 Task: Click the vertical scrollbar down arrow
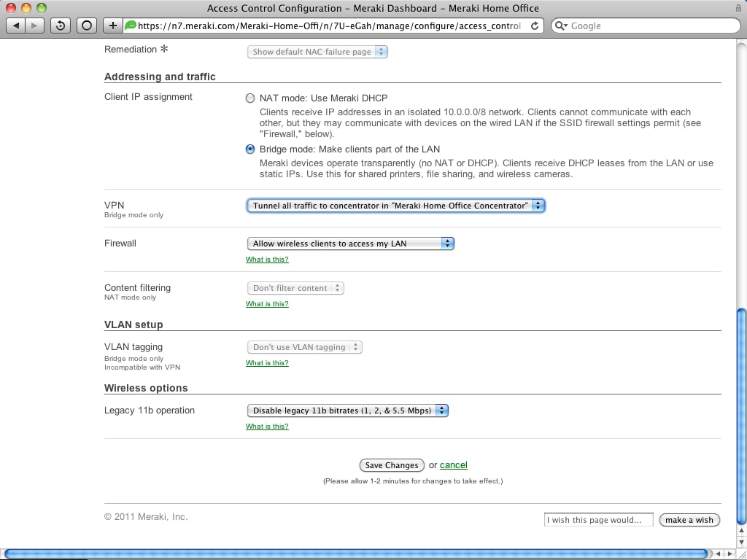click(741, 542)
